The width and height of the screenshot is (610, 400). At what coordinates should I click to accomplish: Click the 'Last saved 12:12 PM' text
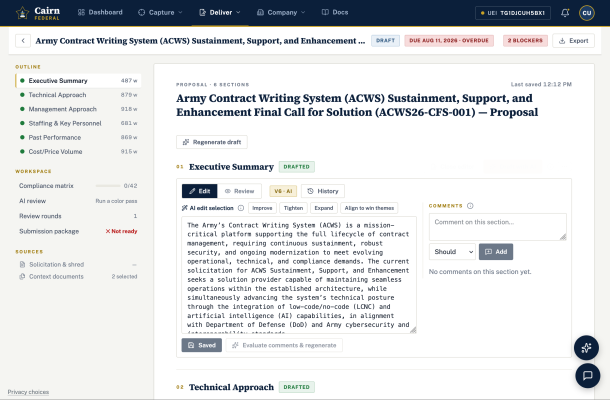541,84
